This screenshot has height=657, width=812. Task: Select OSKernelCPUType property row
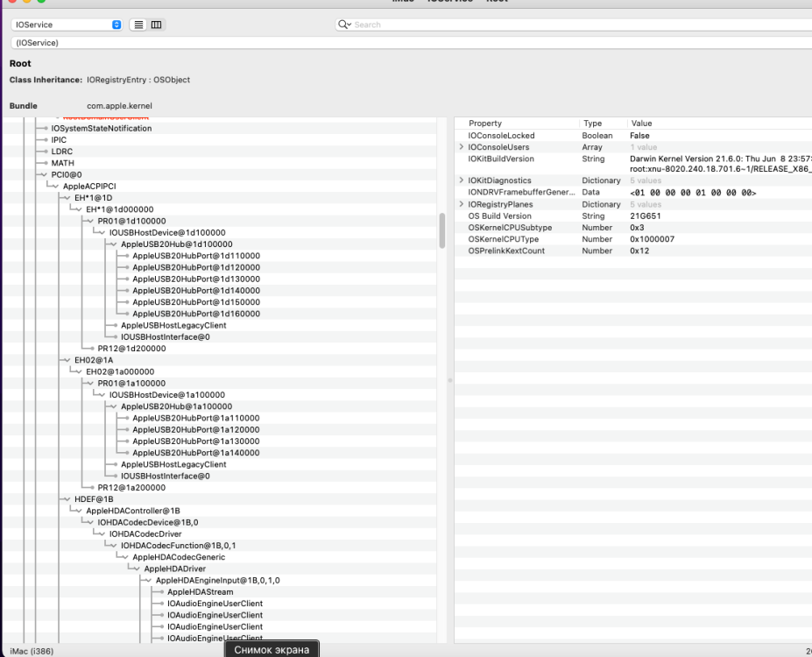[632, 239]
